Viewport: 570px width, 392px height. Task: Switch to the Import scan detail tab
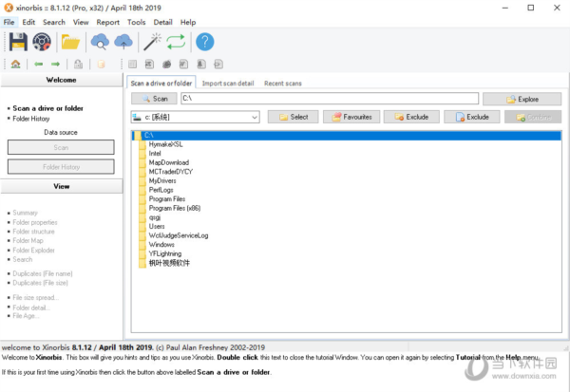[228, 84]
